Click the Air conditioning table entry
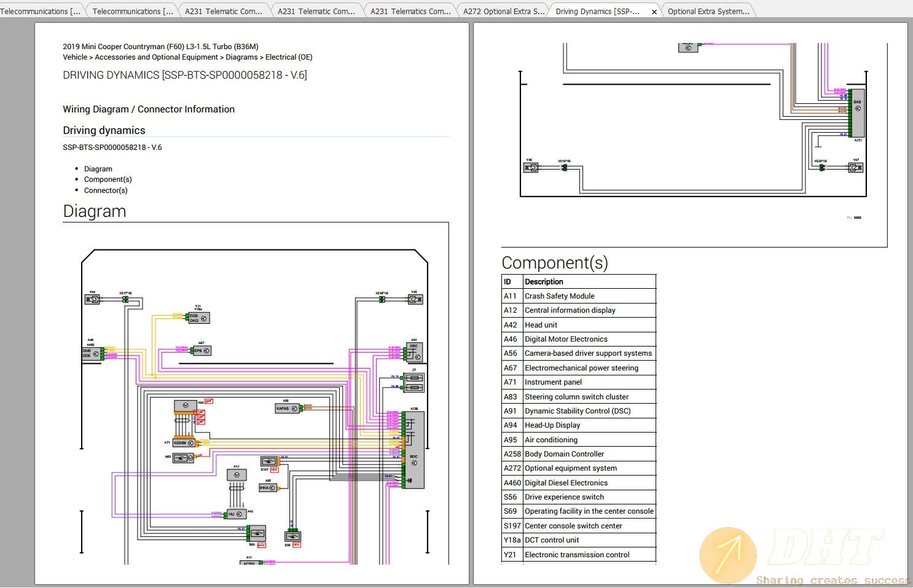 point(579,440)
